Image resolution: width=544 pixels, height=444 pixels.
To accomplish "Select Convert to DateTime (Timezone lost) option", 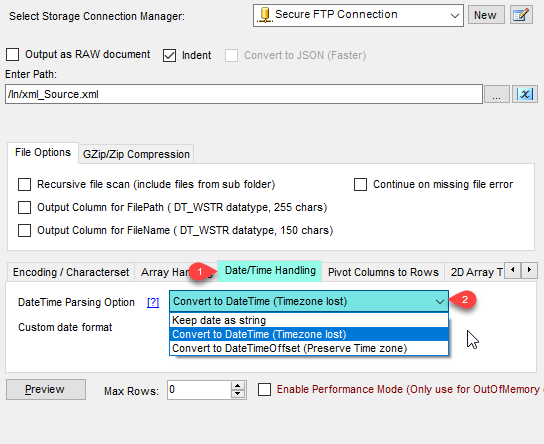I will point(309,334).
